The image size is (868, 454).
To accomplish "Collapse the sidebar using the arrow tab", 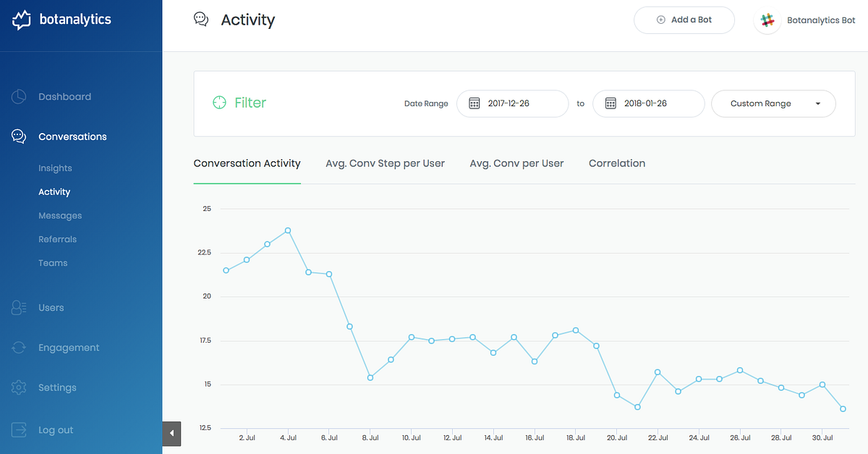I will point(171,433).
